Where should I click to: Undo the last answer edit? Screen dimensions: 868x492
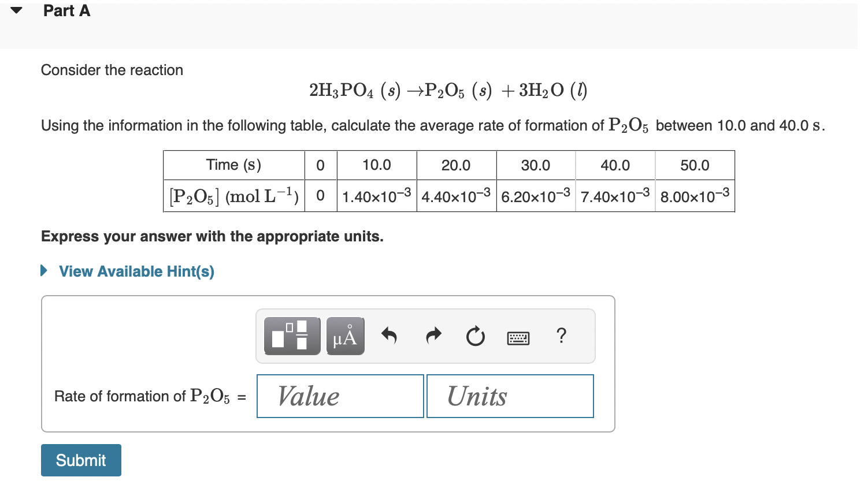coord(390,336)
